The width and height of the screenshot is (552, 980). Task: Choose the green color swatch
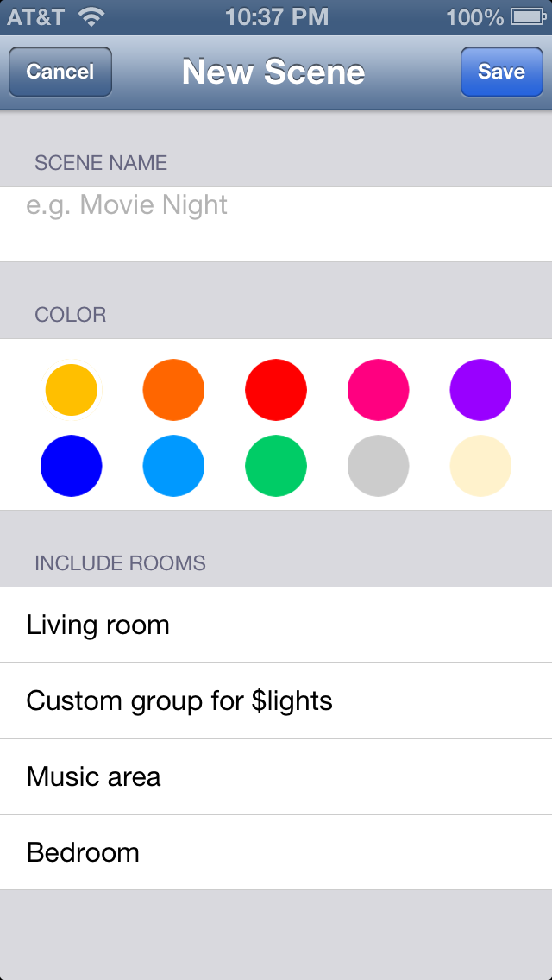click(x=276, y=466)
